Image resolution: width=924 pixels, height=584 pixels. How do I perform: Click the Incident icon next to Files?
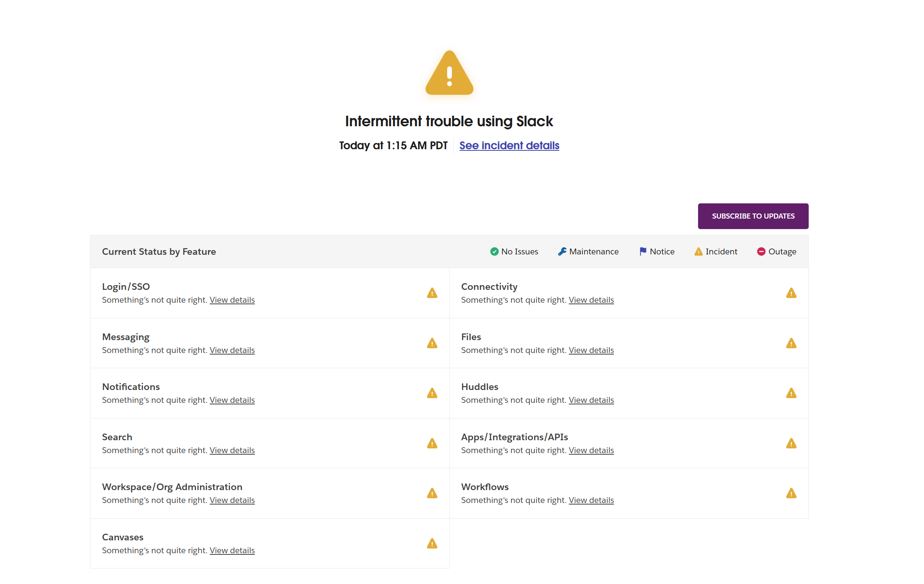point(792,343)
